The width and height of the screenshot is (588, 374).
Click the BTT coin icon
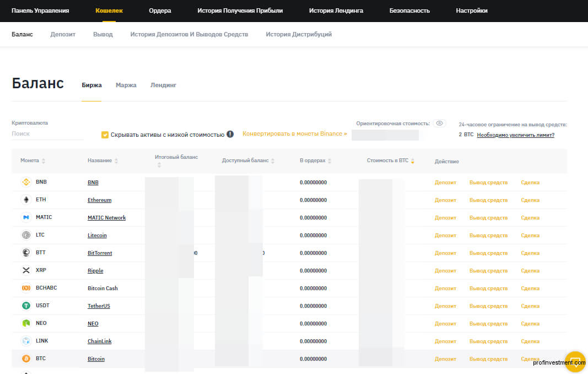26,253
